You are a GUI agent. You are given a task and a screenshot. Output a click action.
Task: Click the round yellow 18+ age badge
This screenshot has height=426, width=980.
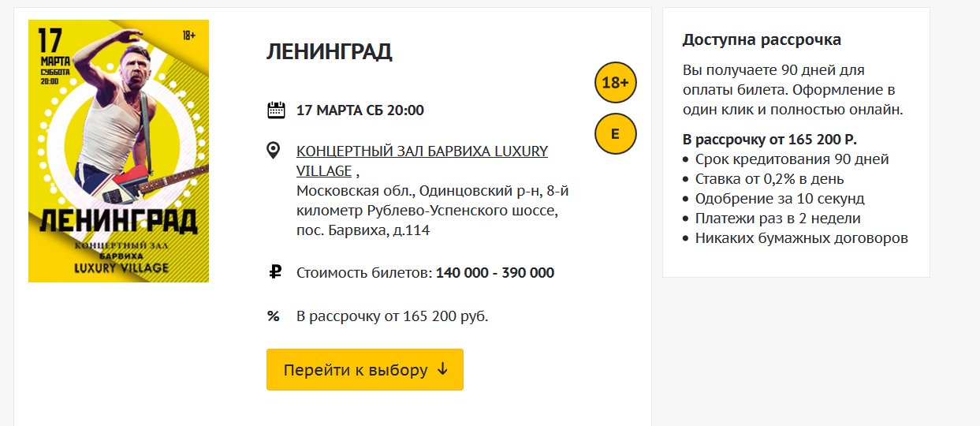[x=615, y=83]
